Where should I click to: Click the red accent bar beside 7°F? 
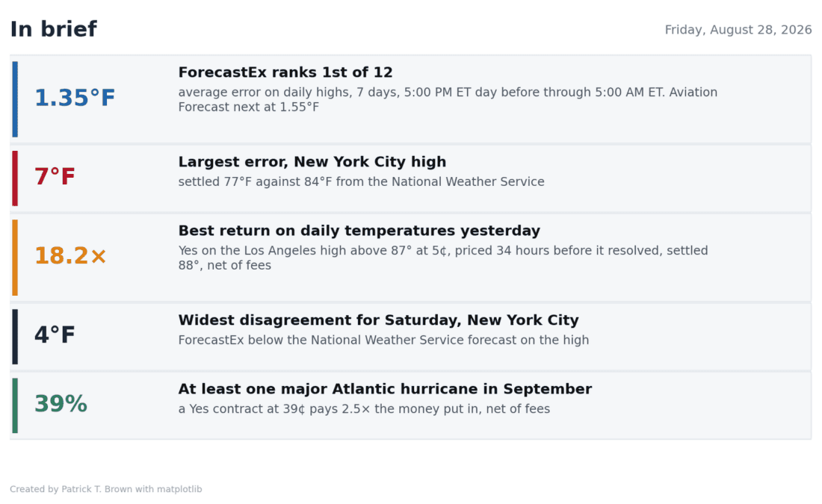pos(15,178)
